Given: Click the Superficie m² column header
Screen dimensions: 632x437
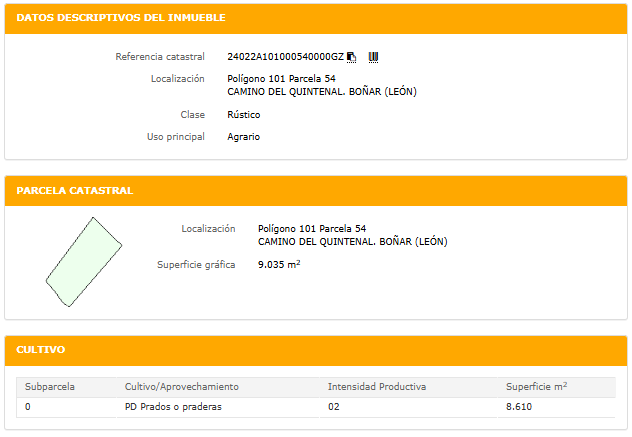Looking at the screenshot, I should (537, 386).
